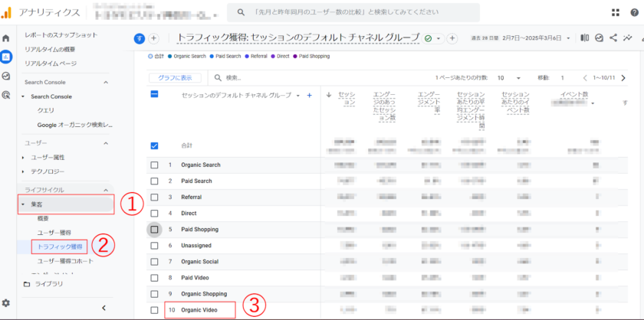Open the Advertising icon in left rail
Screen dimensions: 644x320
[x=6, y=95]
